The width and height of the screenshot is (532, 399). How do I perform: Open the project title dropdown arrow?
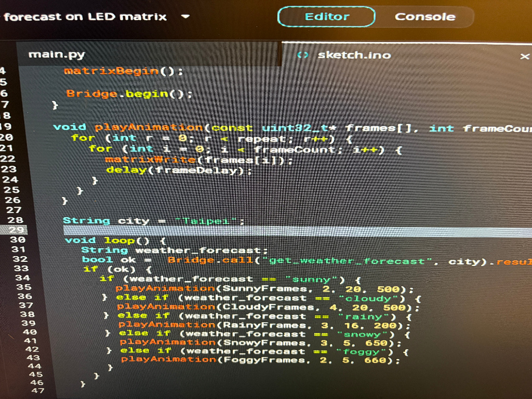click(x=185, y=16)
